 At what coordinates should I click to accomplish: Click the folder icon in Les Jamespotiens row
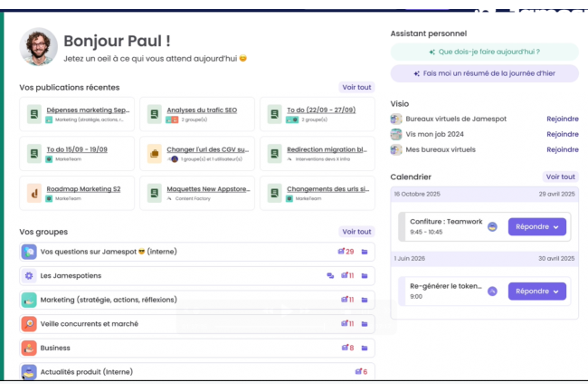click(365, 275)
